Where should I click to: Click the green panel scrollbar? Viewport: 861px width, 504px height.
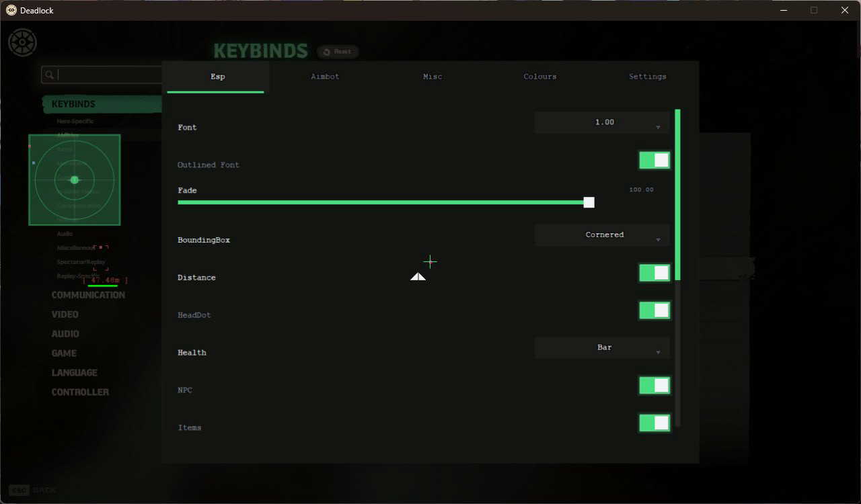tap(677, 194)
